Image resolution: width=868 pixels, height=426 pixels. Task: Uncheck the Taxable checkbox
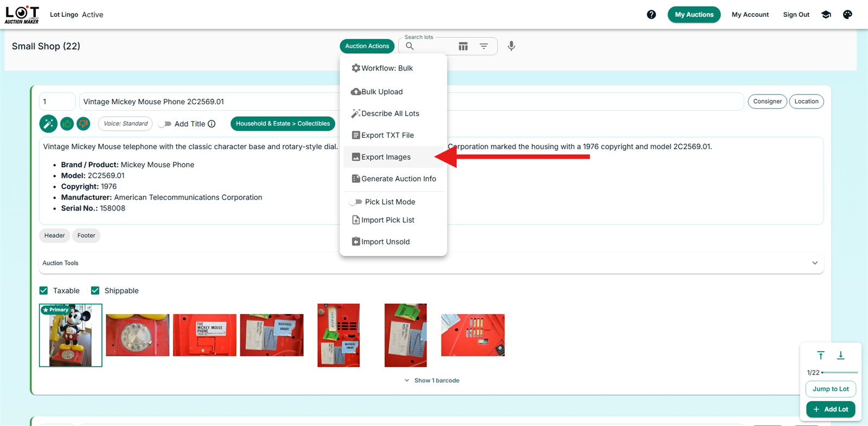click(44, 291)
